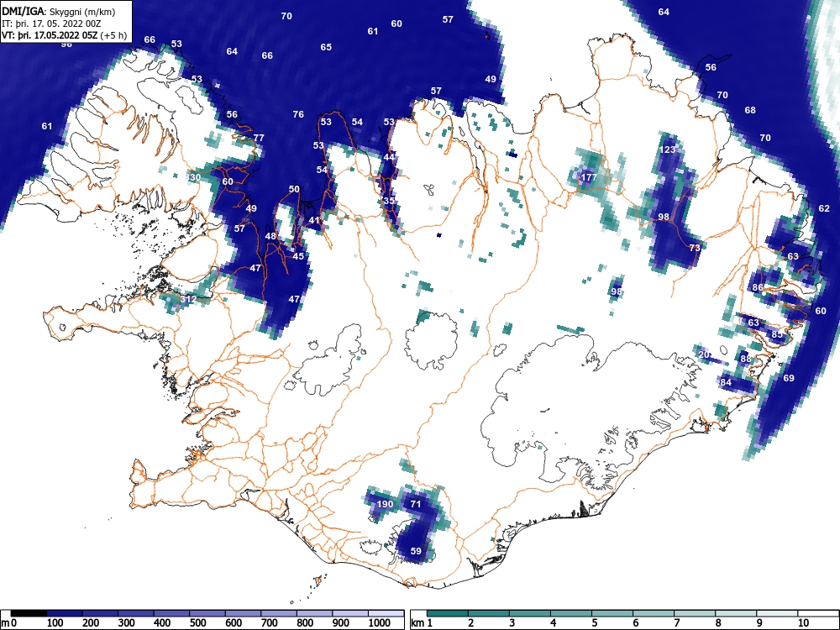This screenshot has height=630, width=840.
Task: Click the '88' visibility value in the southeast
Action: (x=746, y=359)
